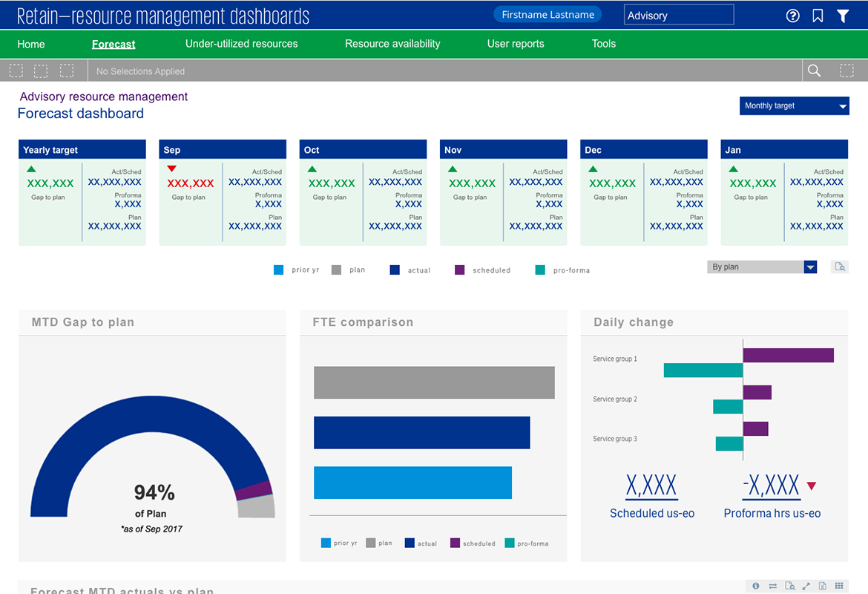Click the swap arrows icon
This screenshot has width=868, height=594.
coord(773,586)
